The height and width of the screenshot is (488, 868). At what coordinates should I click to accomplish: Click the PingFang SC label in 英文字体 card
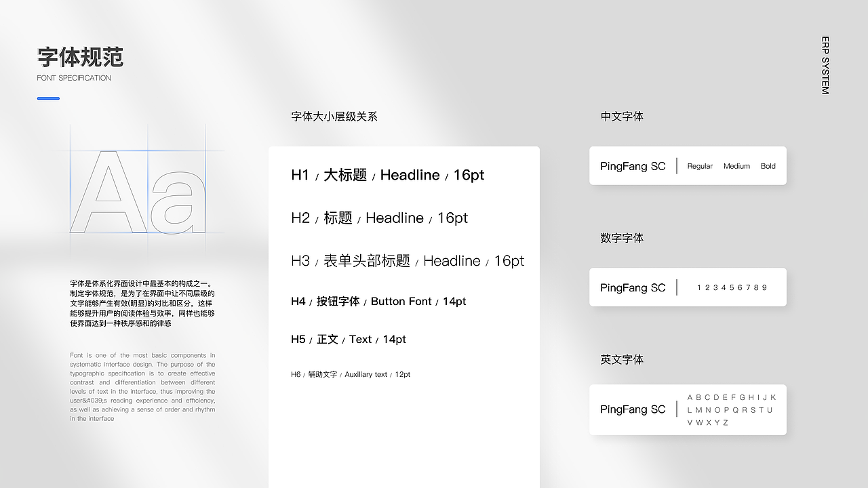click(x=633, y=409)
